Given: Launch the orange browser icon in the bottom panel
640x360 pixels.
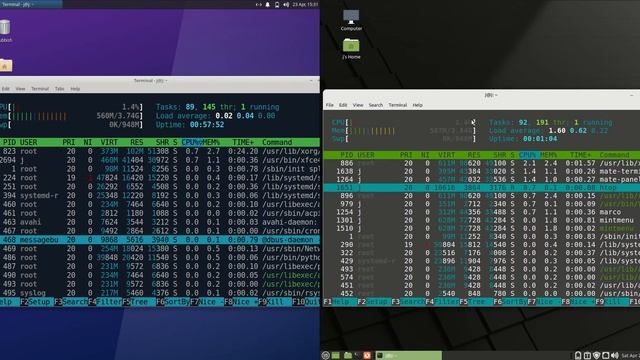Looking at the screenshot, I should tap(367, 356).
